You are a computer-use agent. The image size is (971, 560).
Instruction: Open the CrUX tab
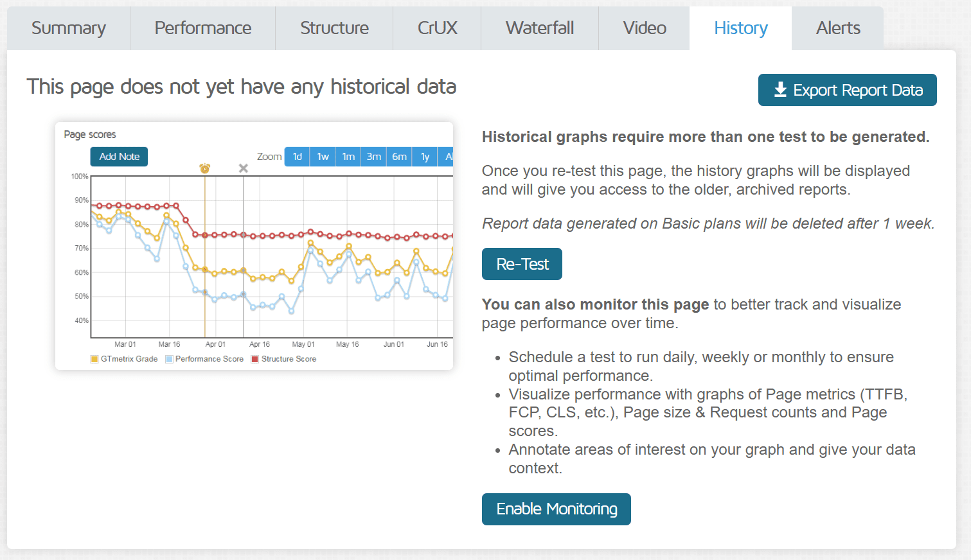(x=436, y=28)
